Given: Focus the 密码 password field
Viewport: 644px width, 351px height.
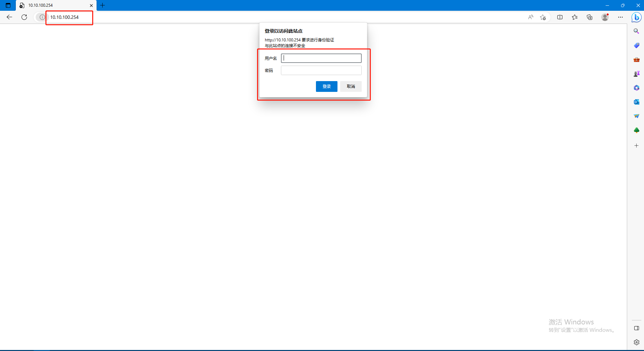Looking at the screenshot, I should (x=321, y=70).
